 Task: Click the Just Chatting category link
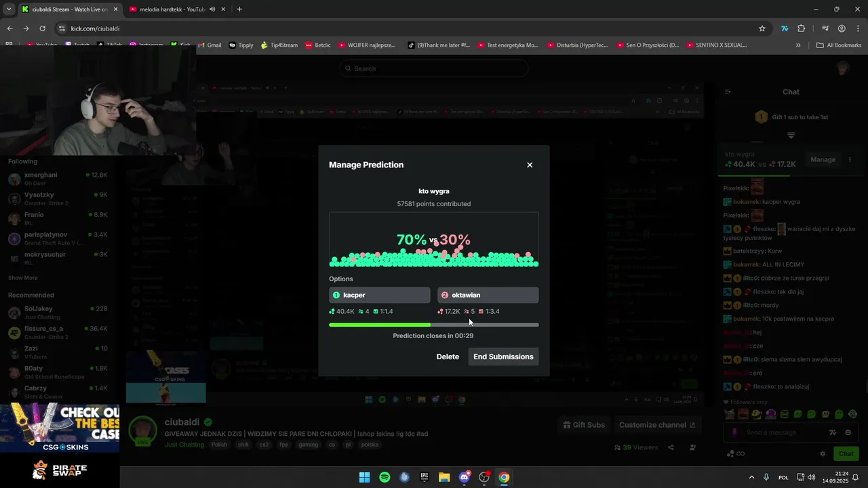click(x=184, y=445)
